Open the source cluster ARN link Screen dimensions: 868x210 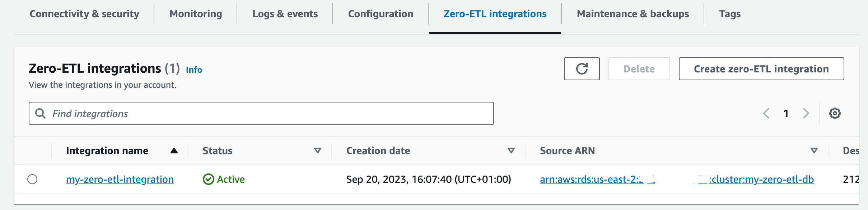[677, 179]
